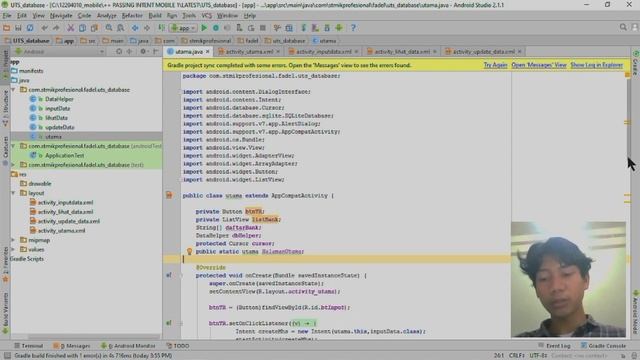Image resolution: width=640 pixels, height=360 pixels.
Task: Open the Help question mark icon
Action: pyautogui.click(x=353, y=28)
